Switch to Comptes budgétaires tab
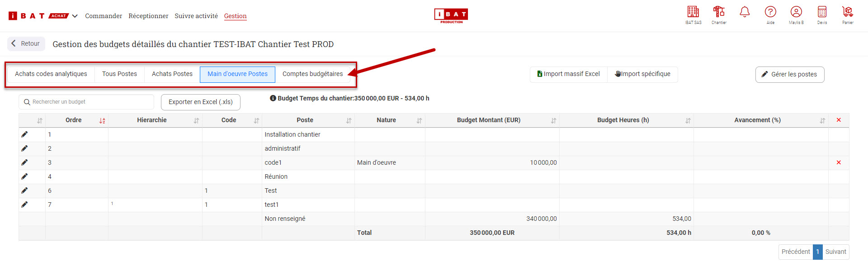Viewport: 868px width, 267px height. click(x=312, y=74)
